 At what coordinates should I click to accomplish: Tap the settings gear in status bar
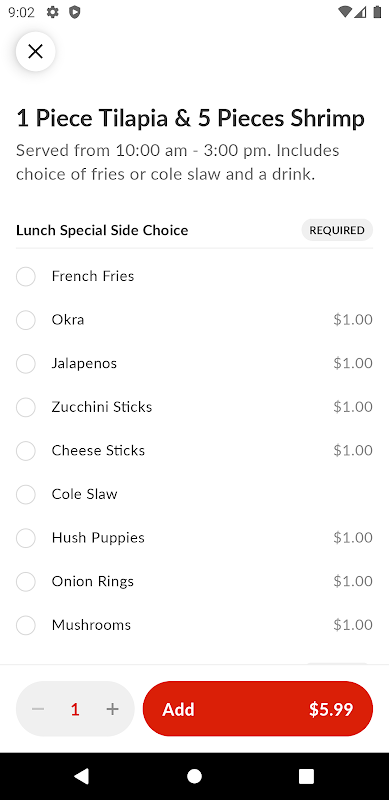pos(53,12)
